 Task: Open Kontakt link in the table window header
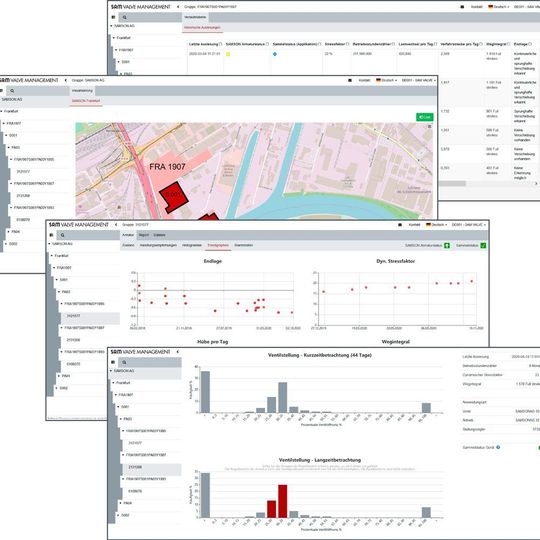tap(477, 7)
